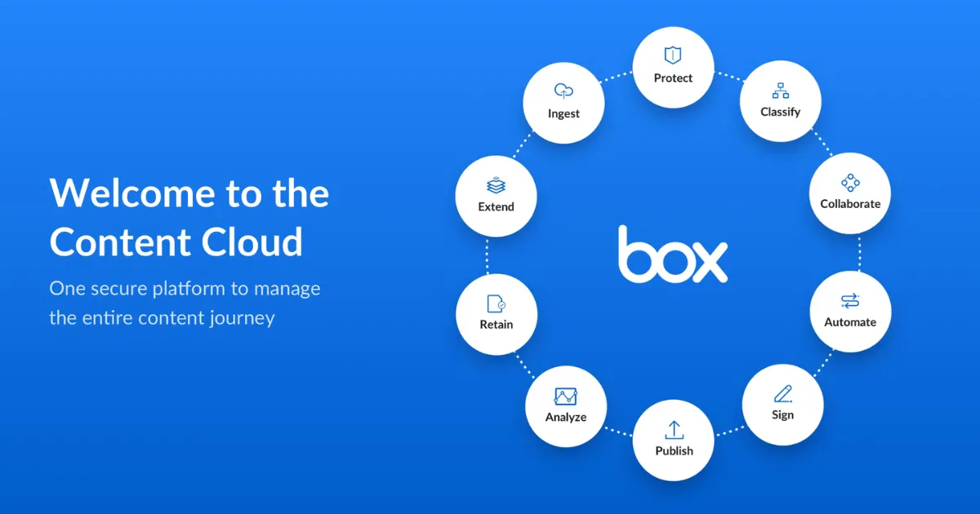
Task: Click the Protect shield icon
Action: [672, 55]
